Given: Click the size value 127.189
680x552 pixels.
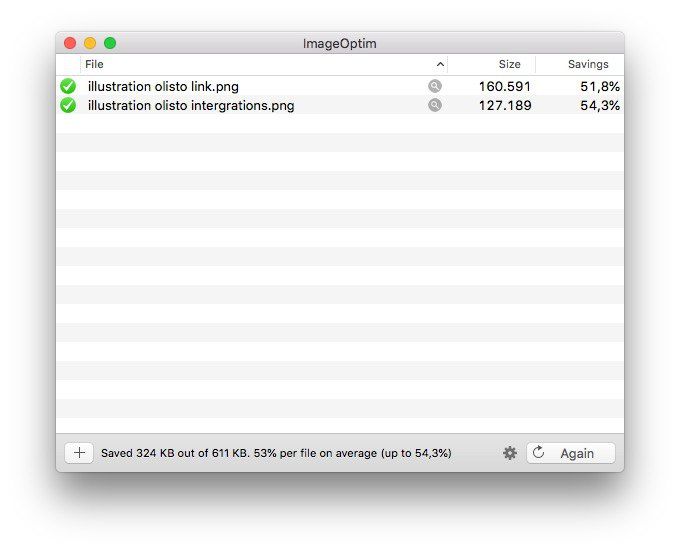Looking at the screenshot, I should [505, 105].
